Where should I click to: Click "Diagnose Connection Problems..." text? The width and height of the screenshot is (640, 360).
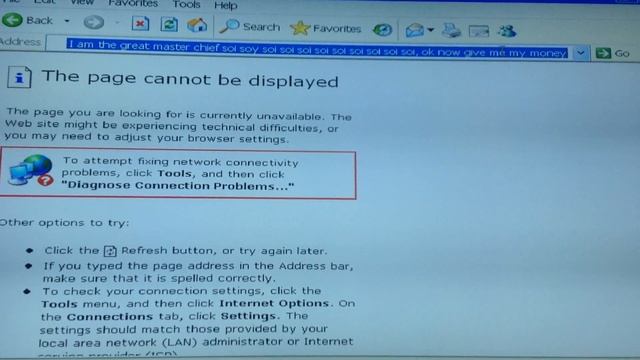click(178, 185)
